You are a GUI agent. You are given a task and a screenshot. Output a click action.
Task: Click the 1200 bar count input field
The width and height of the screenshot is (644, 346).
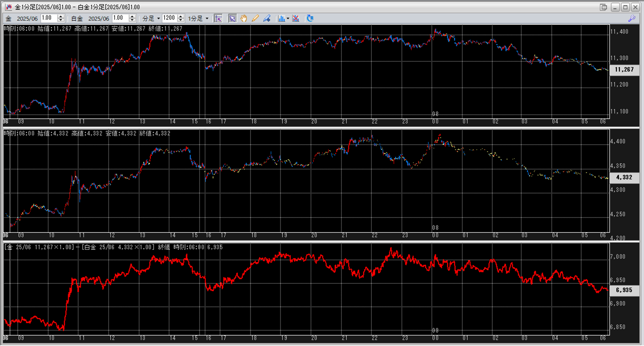coord(169,18)
